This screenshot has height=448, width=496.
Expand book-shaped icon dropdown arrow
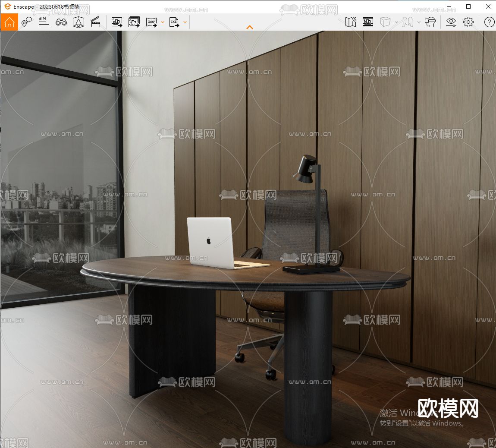click(418, 22)
